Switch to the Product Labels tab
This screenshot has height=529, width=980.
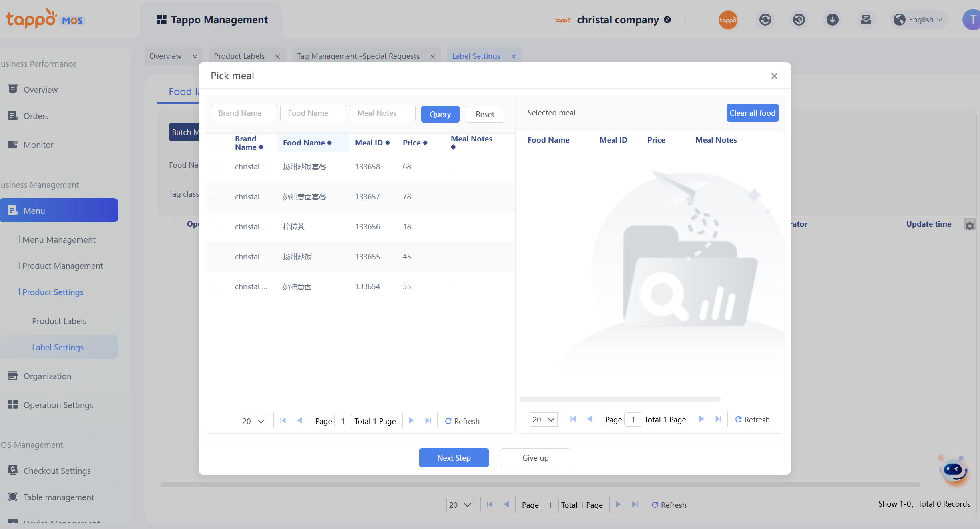[x=239, y=56]
